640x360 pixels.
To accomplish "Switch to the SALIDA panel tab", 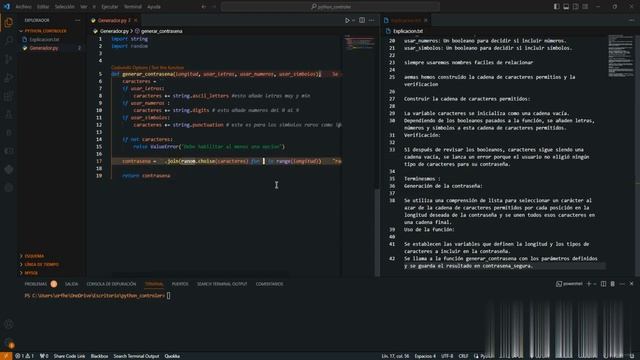I will [x=71, y=284].
